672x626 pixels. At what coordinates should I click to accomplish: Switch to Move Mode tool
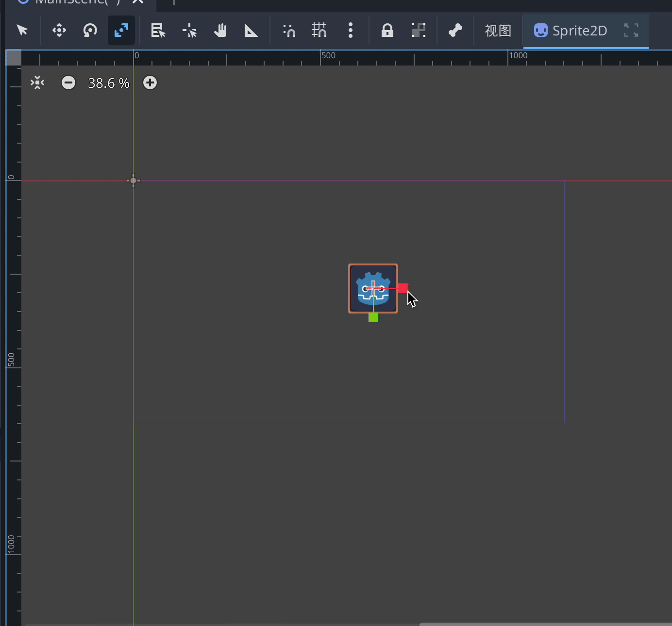click(x=59, y=31)
